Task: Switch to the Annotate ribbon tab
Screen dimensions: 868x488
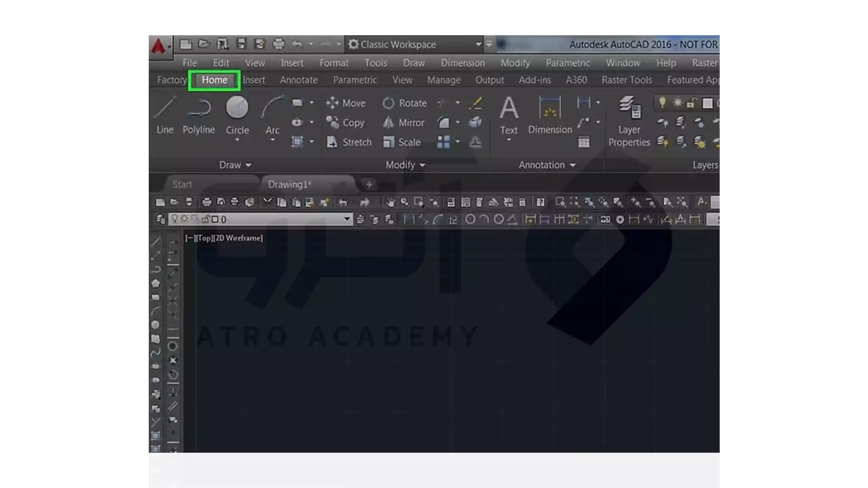Action: (x=298, y=80)
